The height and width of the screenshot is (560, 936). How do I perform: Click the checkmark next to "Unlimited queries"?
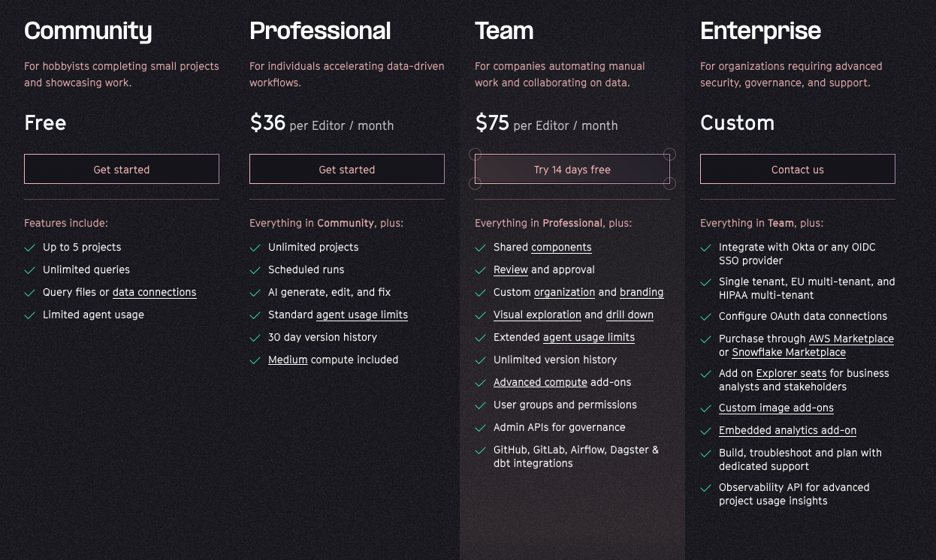pos(30,269)
